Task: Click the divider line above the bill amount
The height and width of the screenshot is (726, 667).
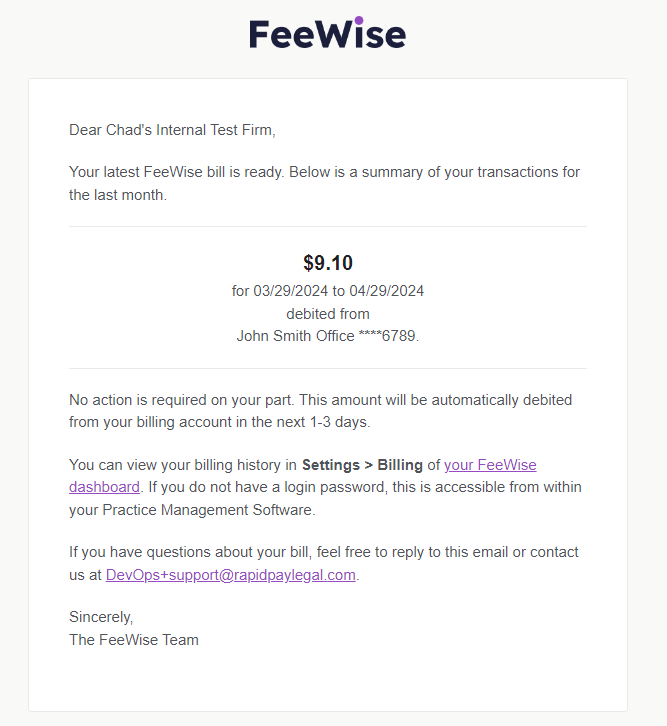Action: [328, 227]
